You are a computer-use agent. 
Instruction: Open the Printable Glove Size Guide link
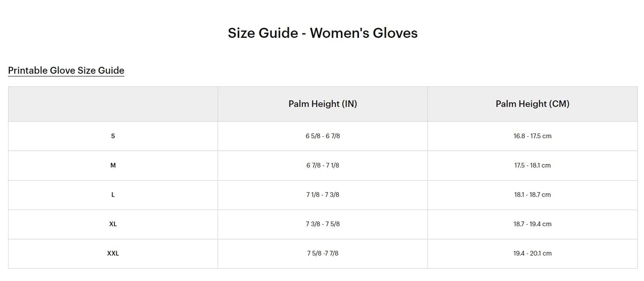tap(66, 71)
